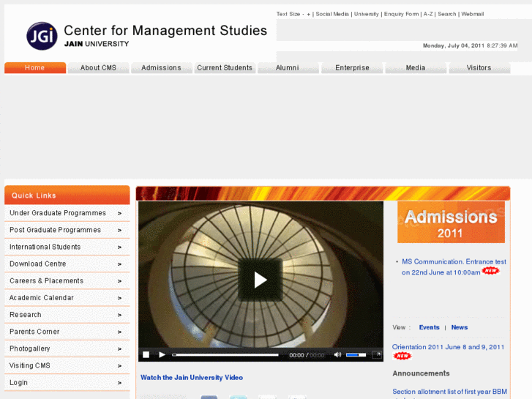Switch view to Events

coord(430,327)
